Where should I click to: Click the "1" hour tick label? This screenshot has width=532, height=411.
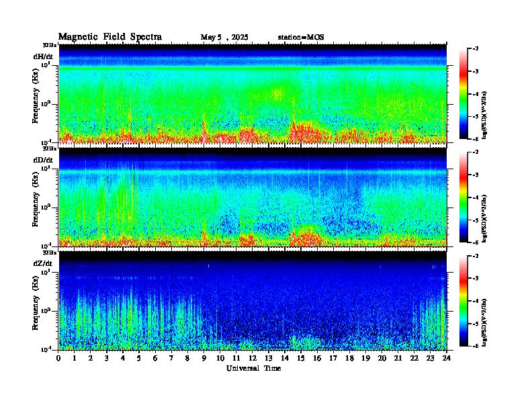point(75,358)
